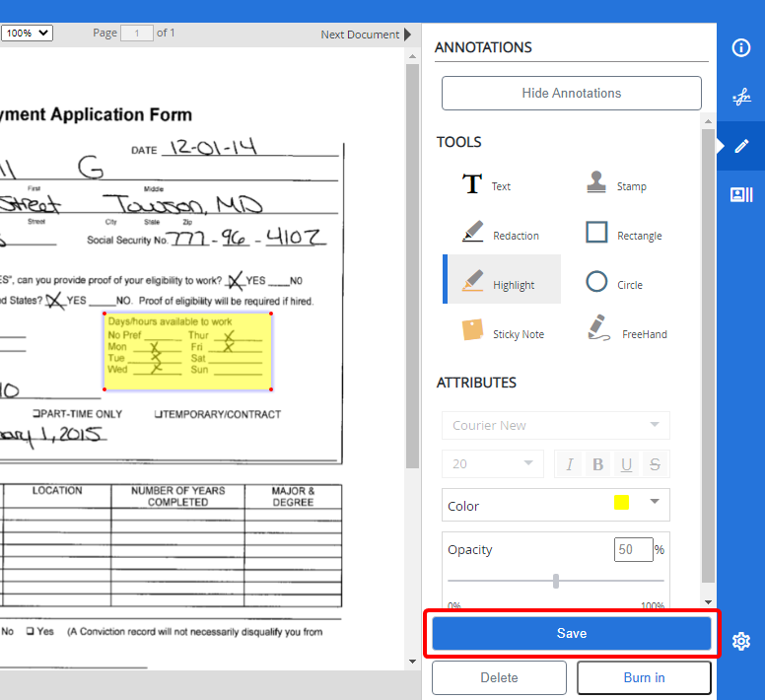Open the signature panel in sidebar
Viewport: 765px width, 700px height.
(x=740, y=97)
